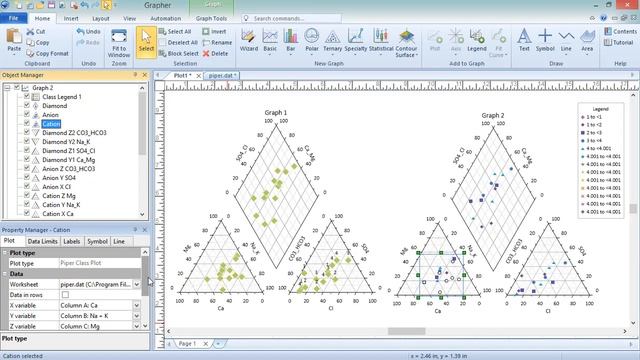Switch to the View ribbon tab
The image size is (640, 360).
point(129,18)
